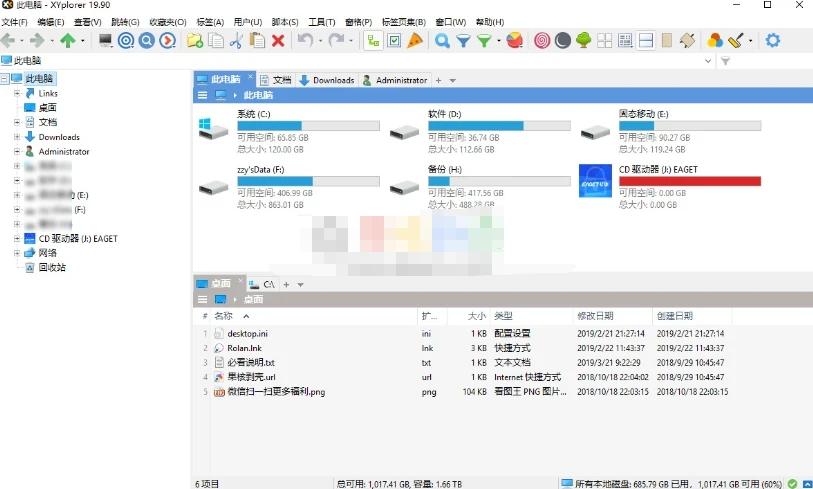Switch to the Downloads tab
813x489 pixels.
pos(327,80)
